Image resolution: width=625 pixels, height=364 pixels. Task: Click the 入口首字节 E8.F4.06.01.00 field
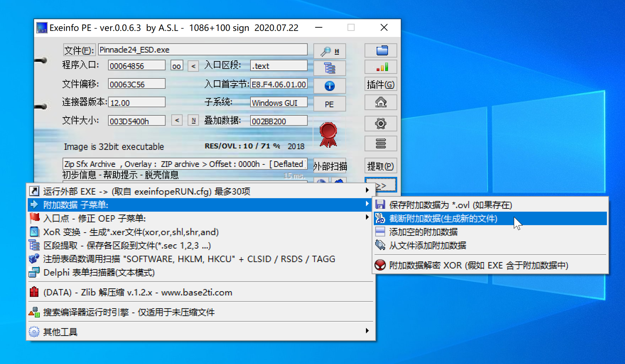pyautogui.click(x=278, y=84)
